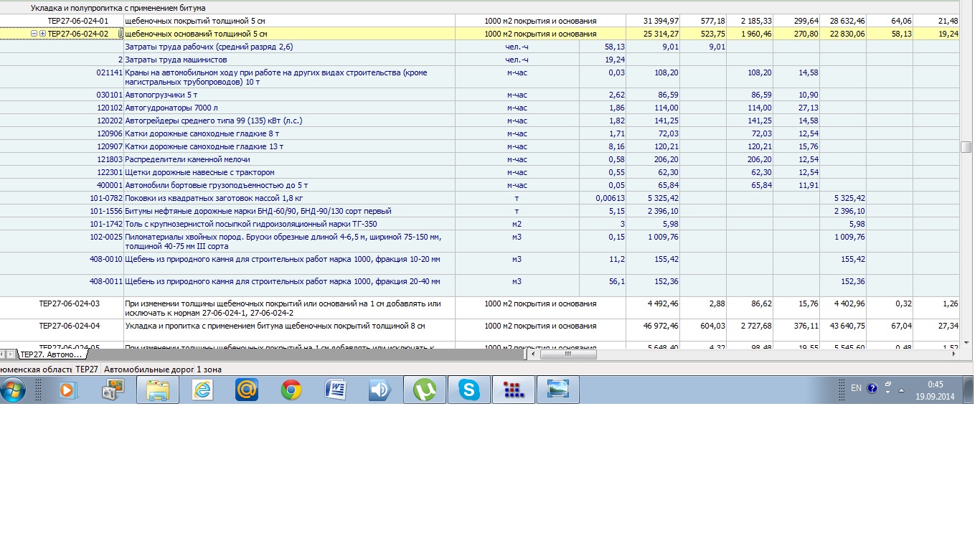Open Windows Explorer folder icon in taskbar
The height and width of the screenshot is (551, 980).
(x=157, y=390)
